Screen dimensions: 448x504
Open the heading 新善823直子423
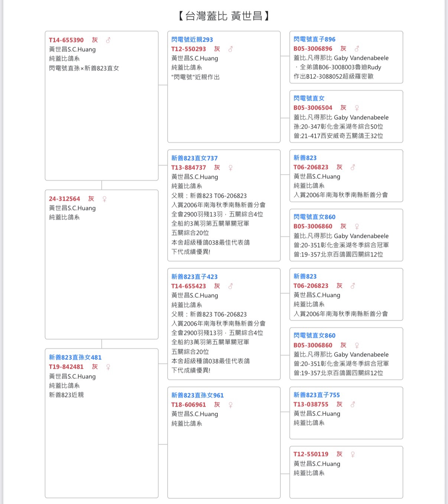[195, 277]
